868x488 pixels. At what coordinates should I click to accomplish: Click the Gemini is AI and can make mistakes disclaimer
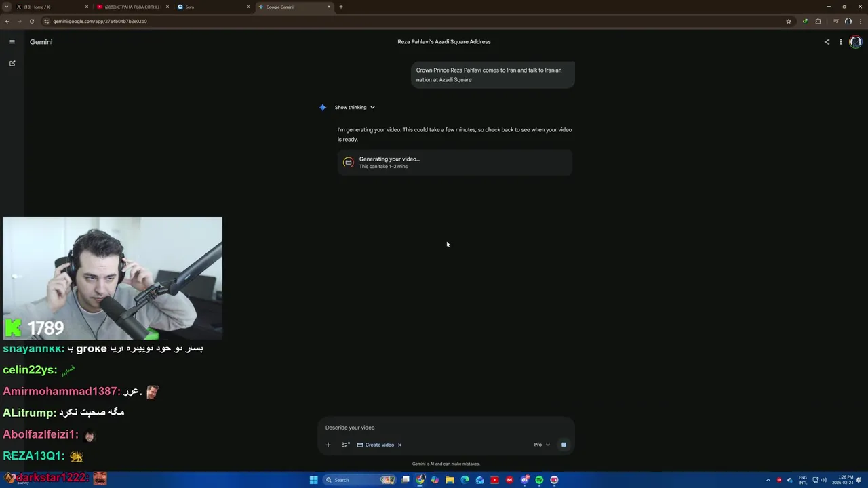446,464
